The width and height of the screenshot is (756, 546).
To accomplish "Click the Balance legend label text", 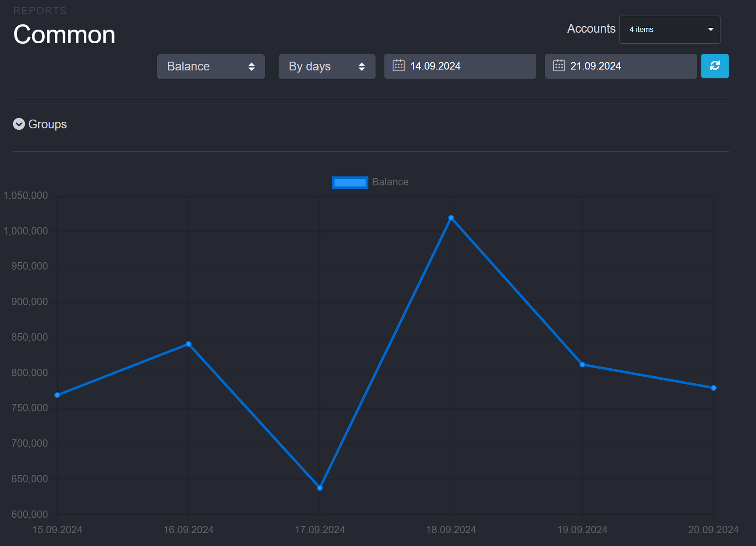I will pos(390,182).
